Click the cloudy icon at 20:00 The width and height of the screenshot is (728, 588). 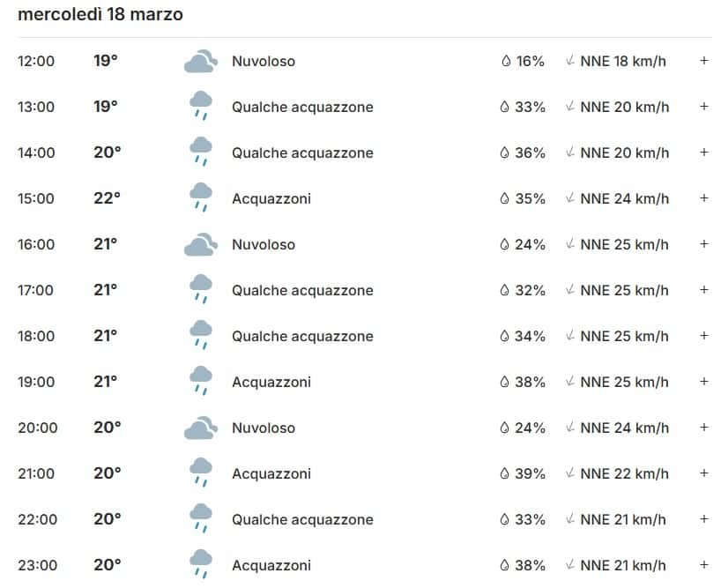[200, 428]
